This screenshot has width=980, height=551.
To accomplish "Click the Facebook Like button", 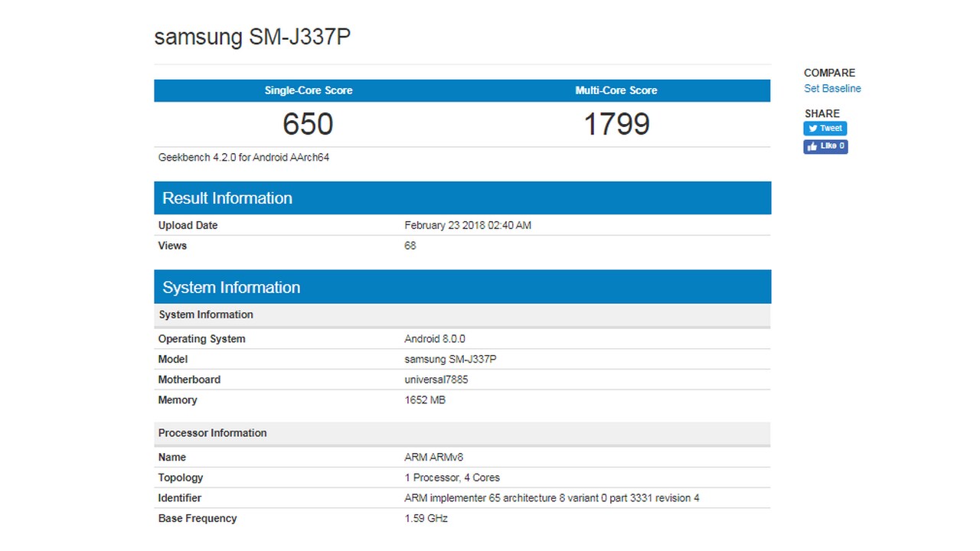I will tap(825, 146).
